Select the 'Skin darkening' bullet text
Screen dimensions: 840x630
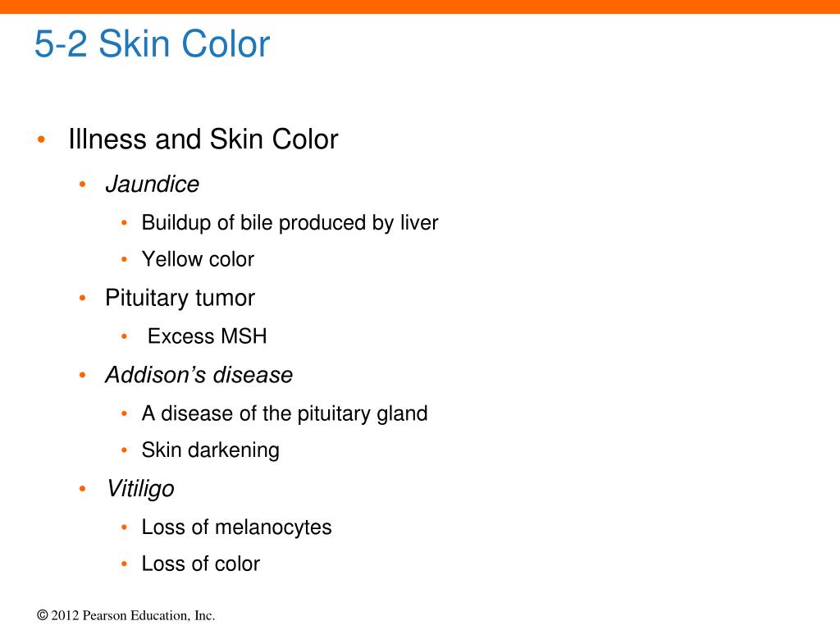tap(211, 450)
